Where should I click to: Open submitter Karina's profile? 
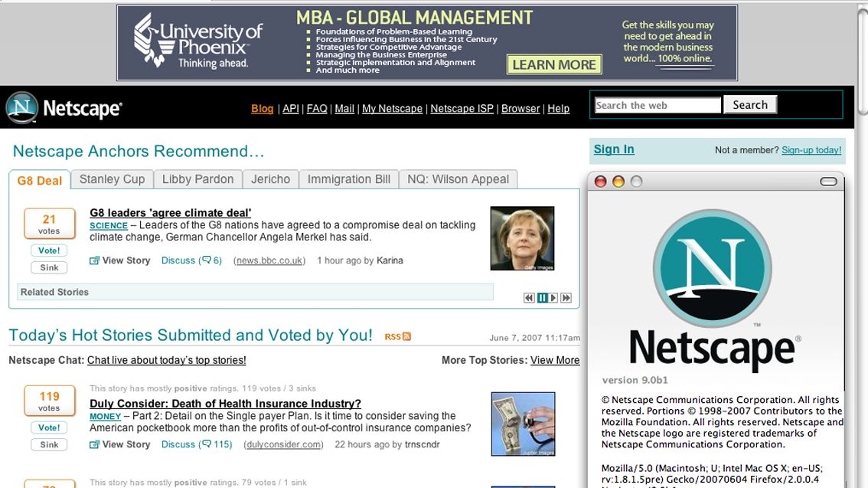pos(390,260)
